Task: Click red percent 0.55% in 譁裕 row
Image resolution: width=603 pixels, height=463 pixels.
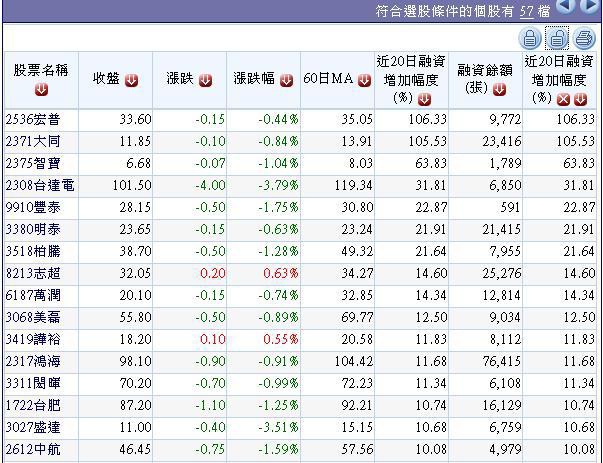Action: 281,339
